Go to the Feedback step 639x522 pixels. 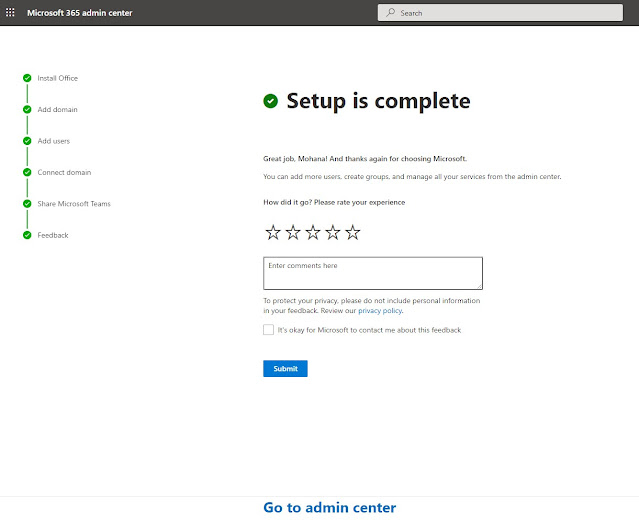click(x=53, y=235)
